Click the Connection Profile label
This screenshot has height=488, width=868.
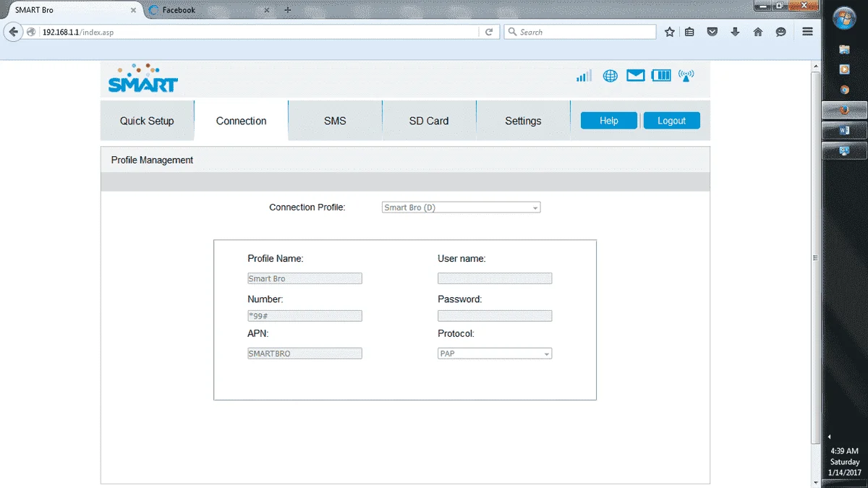[x=307, y=207]
